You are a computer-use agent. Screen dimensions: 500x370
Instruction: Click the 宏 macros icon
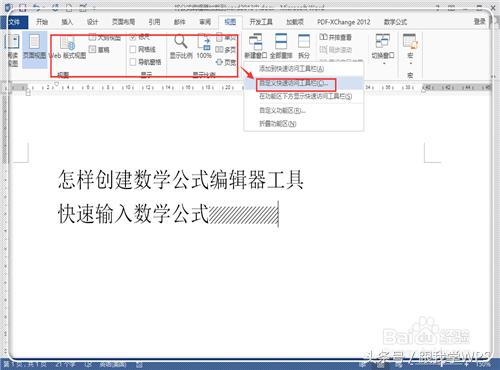(x=410, y=42)
